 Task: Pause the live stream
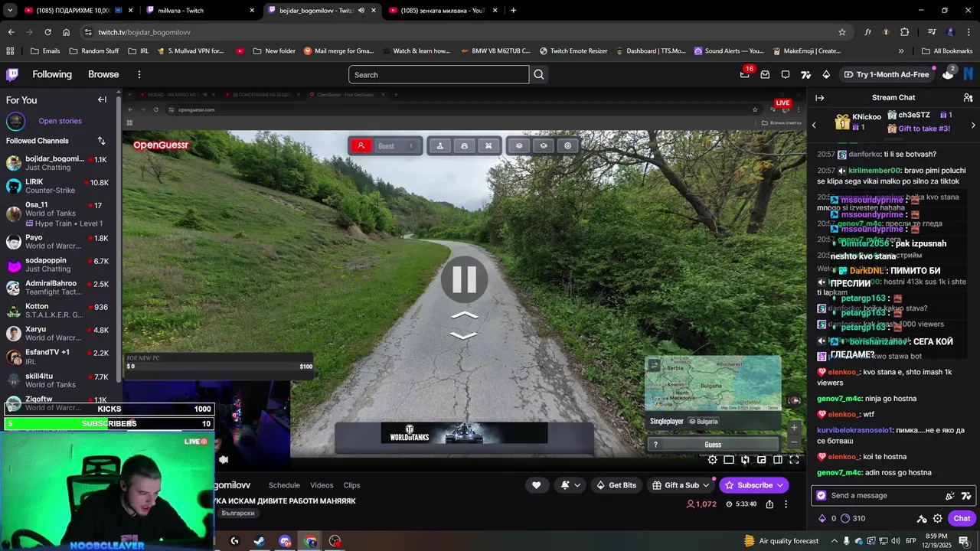(464, 279)
